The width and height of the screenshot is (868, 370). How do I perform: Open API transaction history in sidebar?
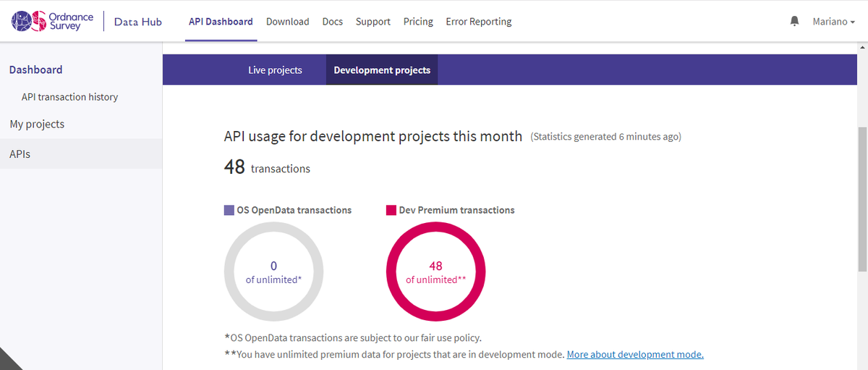click(x=69, y=97)
